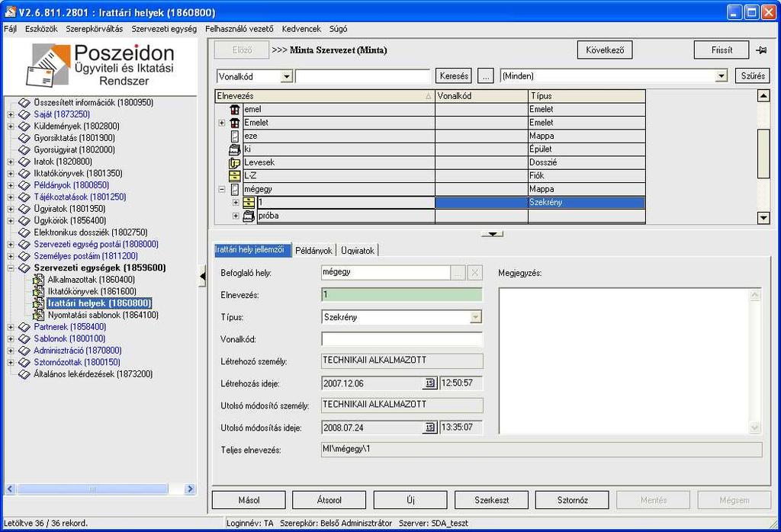781x532 pixels.
Task: Click tree horizontal scrollbar right arrow
Action: [190, 489]
